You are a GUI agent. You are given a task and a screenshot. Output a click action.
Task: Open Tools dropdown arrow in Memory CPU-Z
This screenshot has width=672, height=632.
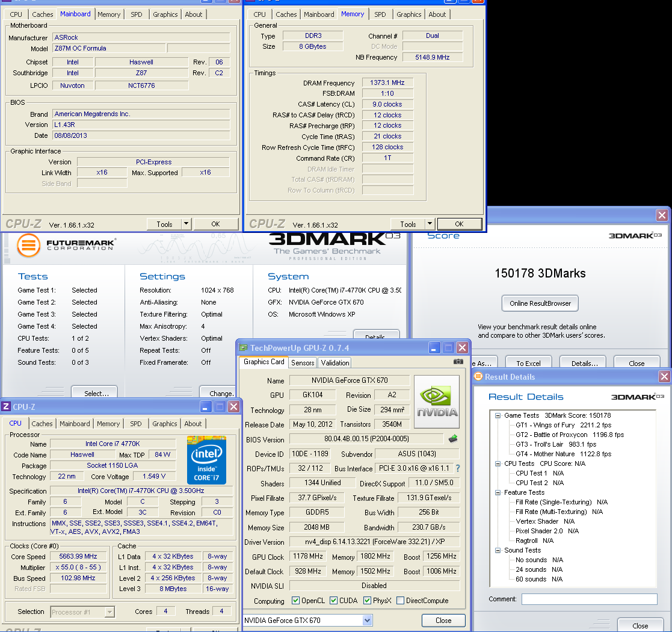point(430,224)
